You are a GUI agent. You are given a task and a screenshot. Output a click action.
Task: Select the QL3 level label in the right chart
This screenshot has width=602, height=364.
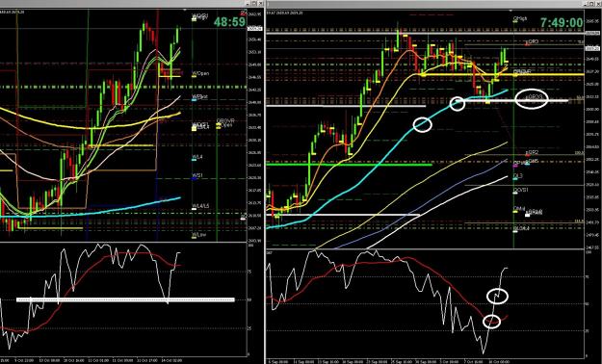coord(518,176)
